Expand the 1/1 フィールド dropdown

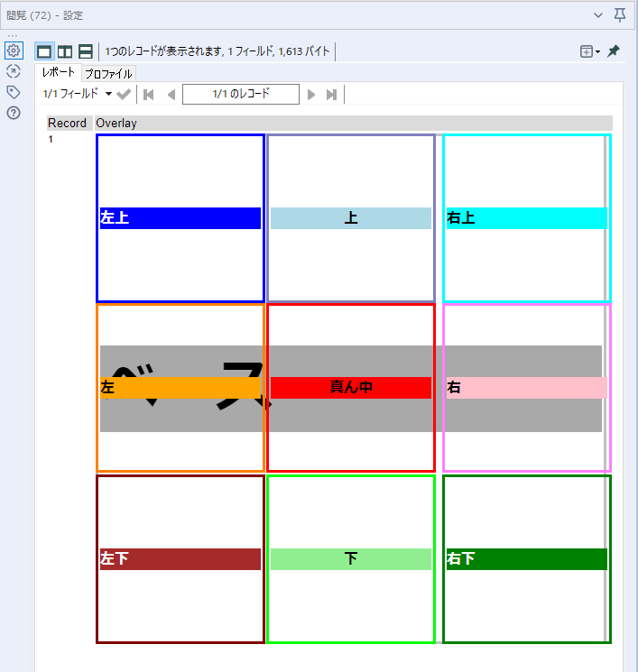tap(77, 94)
